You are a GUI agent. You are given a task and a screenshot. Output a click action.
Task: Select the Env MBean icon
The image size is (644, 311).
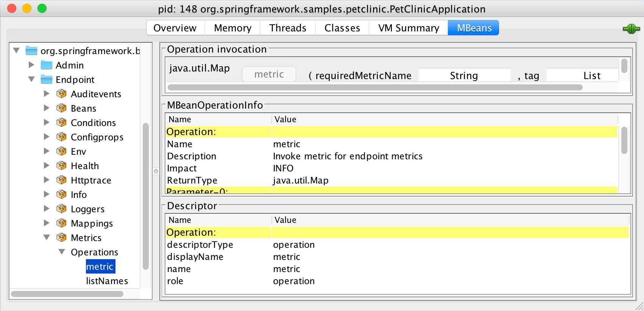click(61, 151)
